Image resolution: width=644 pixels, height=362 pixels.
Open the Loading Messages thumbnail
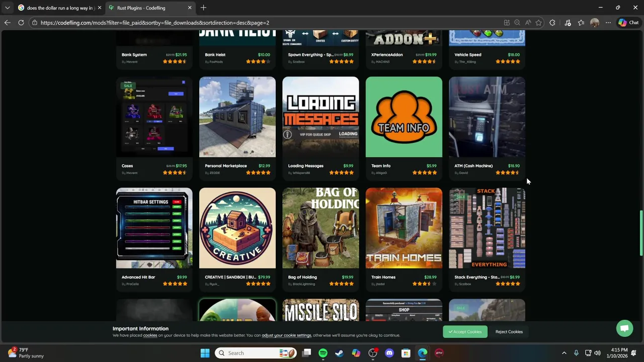(x=320, y=117)
